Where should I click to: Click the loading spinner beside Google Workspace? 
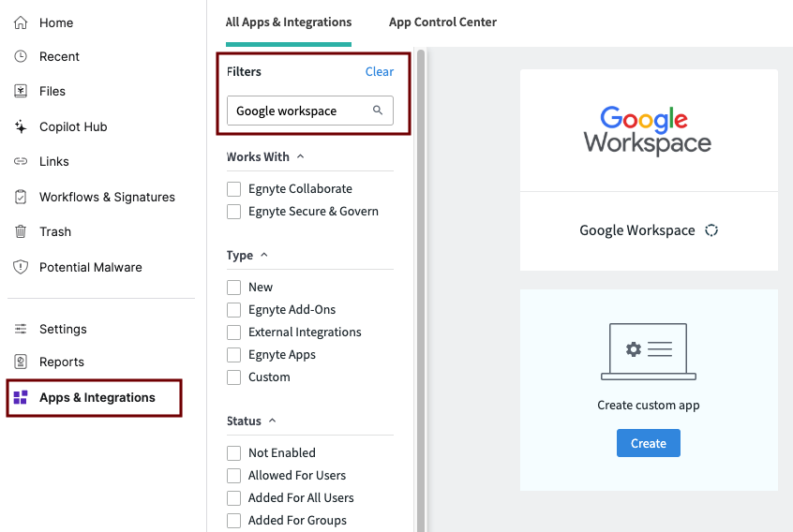[711, 230]
